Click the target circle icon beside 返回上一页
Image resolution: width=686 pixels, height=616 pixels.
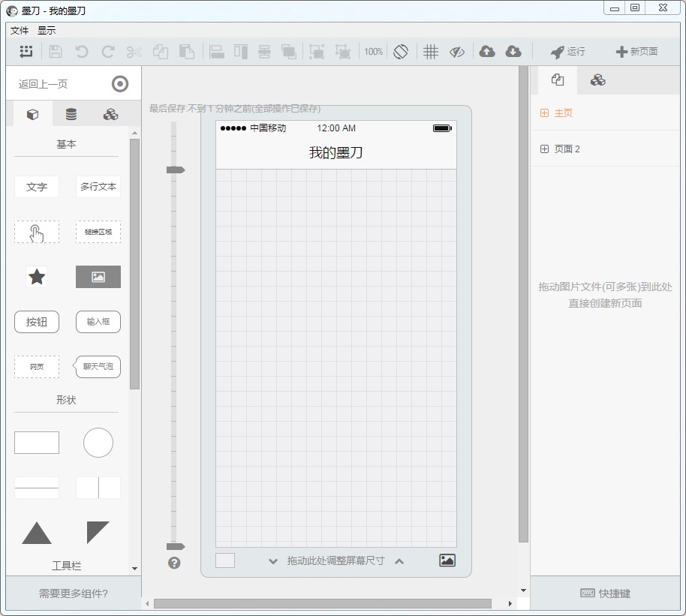[x=120, y=83]
